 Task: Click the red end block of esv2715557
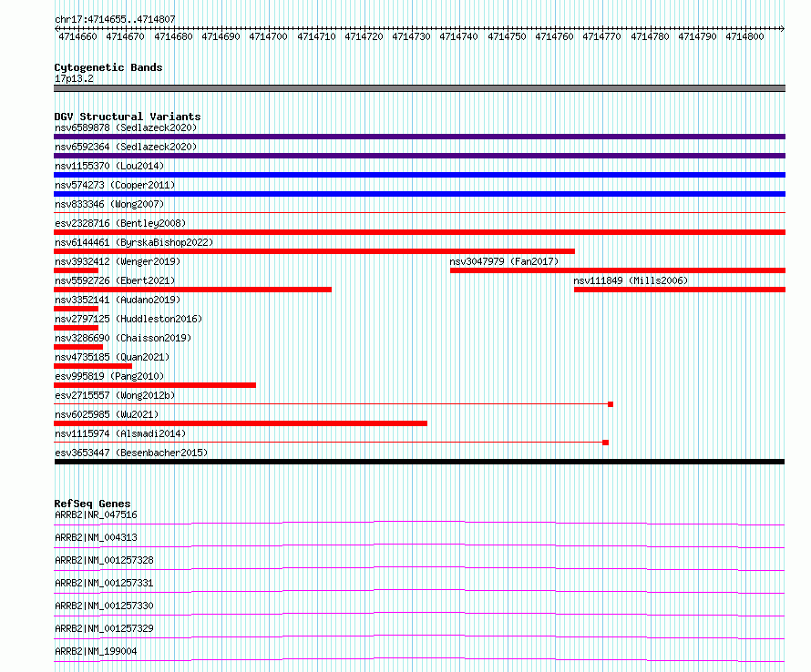(x=611, y=404)
